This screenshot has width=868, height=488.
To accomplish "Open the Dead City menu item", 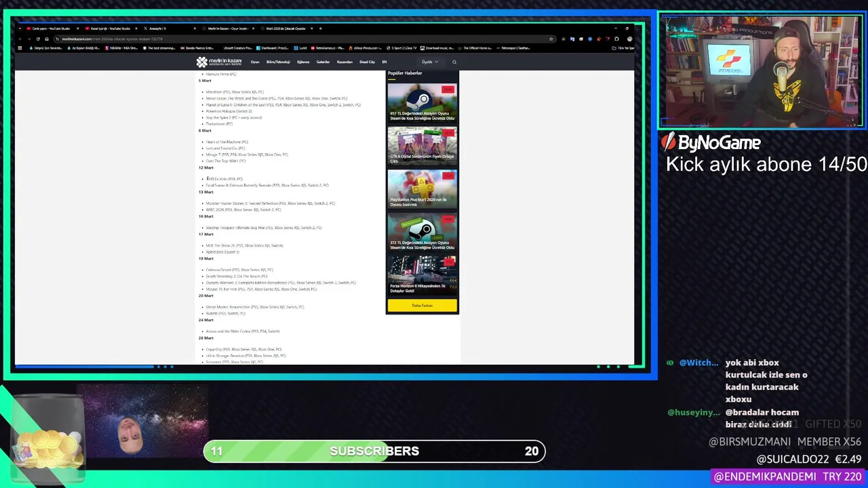I will click(367, 62).
